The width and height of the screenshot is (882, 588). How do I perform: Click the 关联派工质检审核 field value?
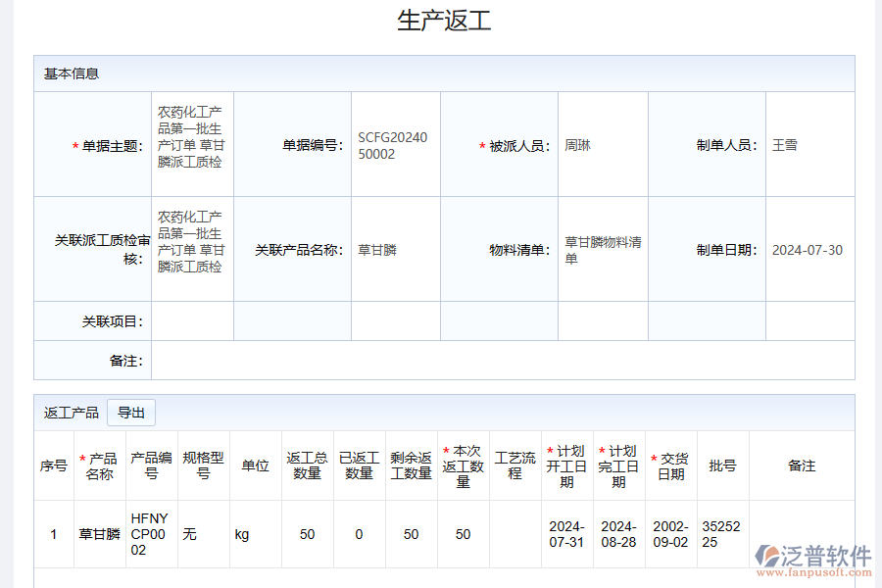(191, 250)
